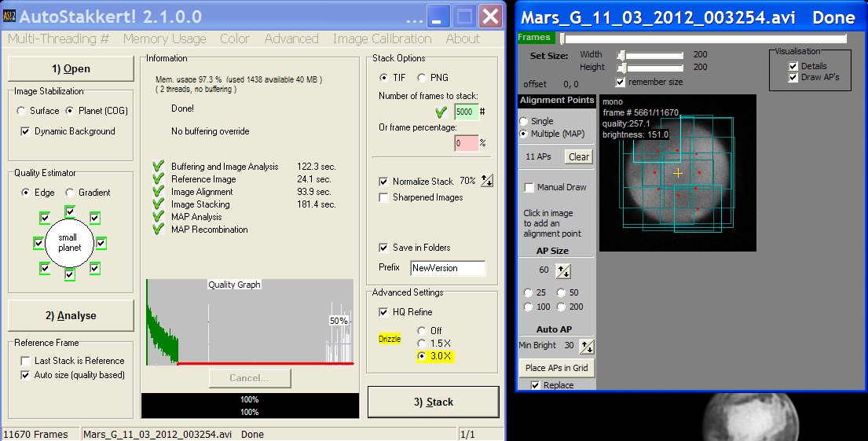Select TIF output format

click(383, 78)
